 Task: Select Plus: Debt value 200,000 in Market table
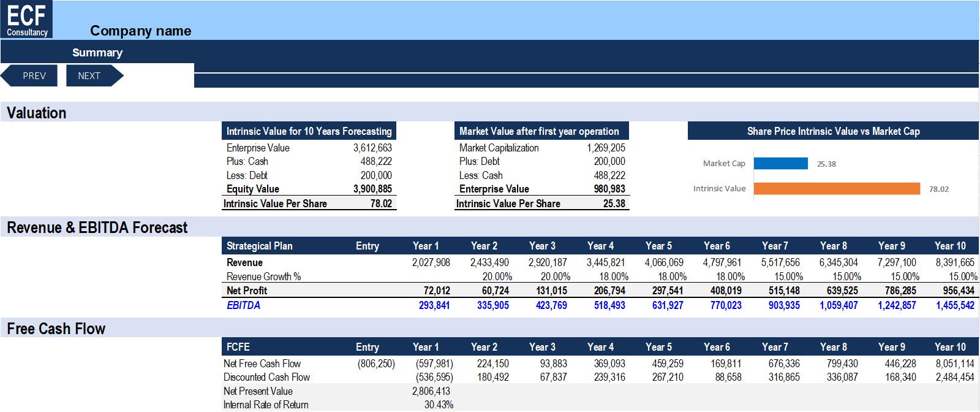pyautogui.click(x=609, y=161)
